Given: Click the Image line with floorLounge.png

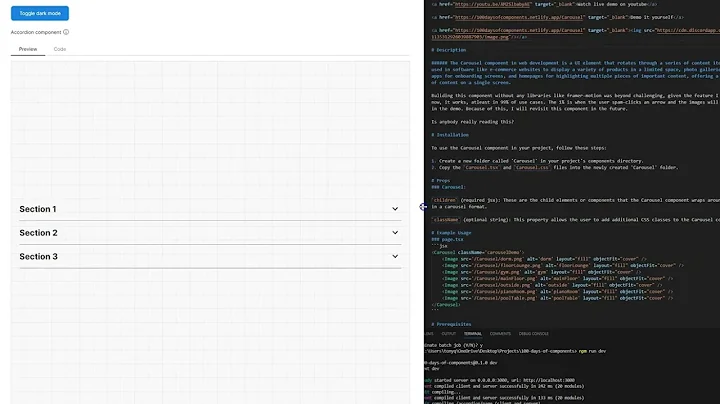Looking at the screenshot, I should tap(563, 265).
